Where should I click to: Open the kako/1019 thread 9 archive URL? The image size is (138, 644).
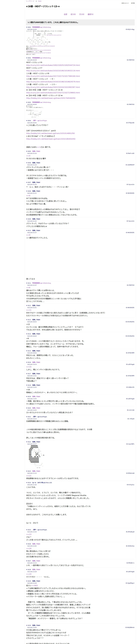pyautogui.click(x=53, y=82)
